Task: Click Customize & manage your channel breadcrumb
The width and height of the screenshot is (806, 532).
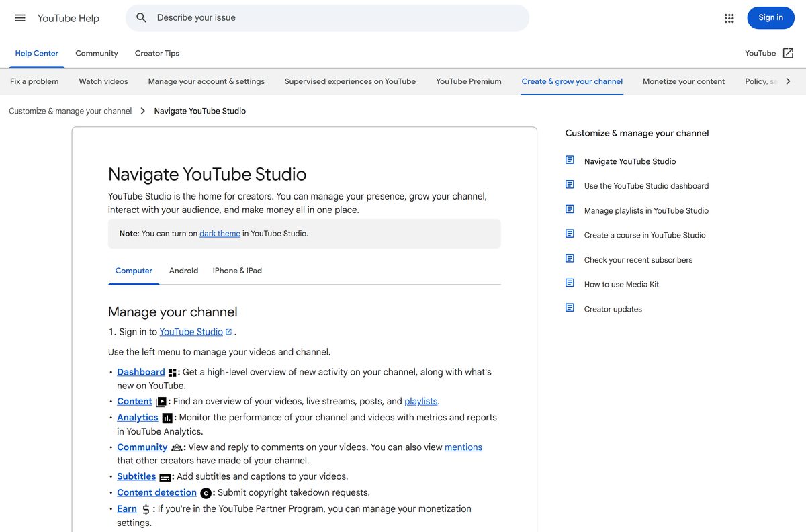Action: pyautogui.click(x=71, y=111)
